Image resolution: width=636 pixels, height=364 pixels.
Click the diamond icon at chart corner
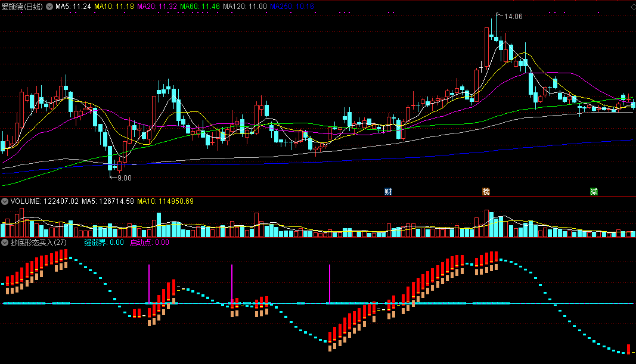pos(633,7)
